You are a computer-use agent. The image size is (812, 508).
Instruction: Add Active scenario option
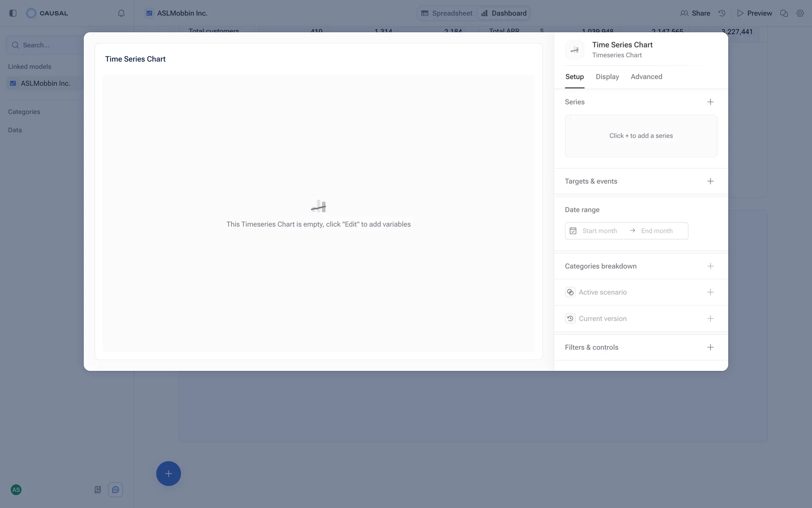710,292
